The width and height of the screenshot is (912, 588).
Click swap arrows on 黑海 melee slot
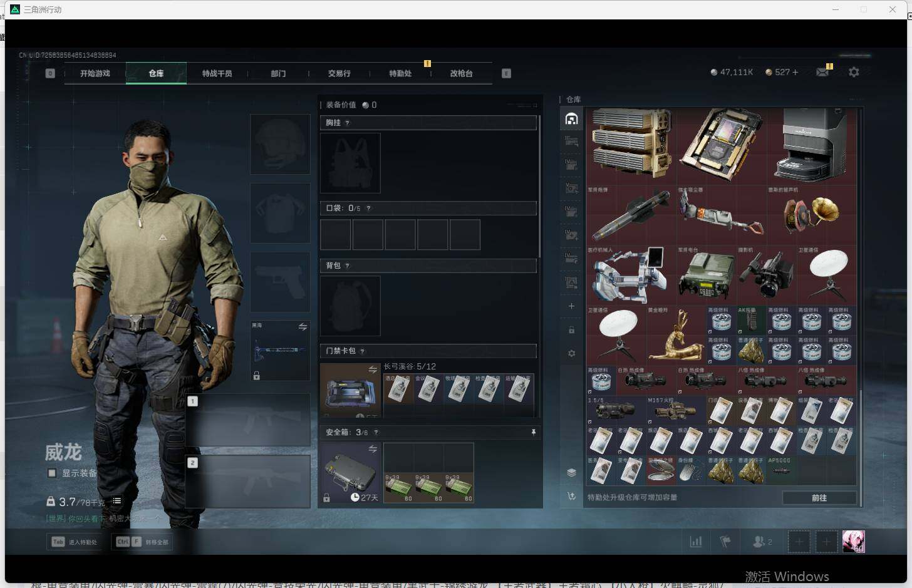pos(303,327)
